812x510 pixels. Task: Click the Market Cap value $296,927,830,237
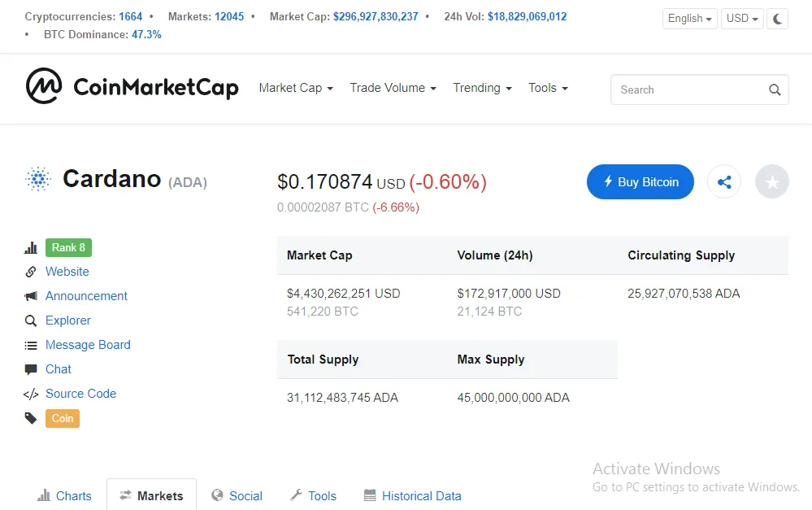[376, 16]
